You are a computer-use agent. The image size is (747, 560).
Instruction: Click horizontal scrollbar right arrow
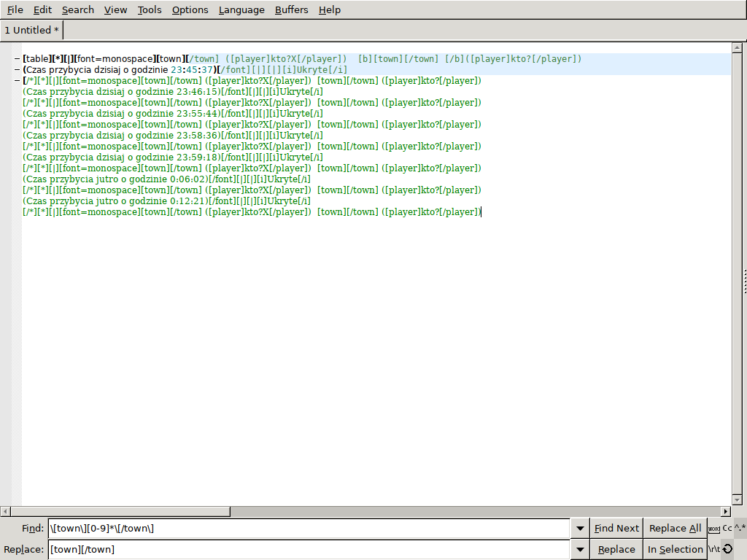726,511
